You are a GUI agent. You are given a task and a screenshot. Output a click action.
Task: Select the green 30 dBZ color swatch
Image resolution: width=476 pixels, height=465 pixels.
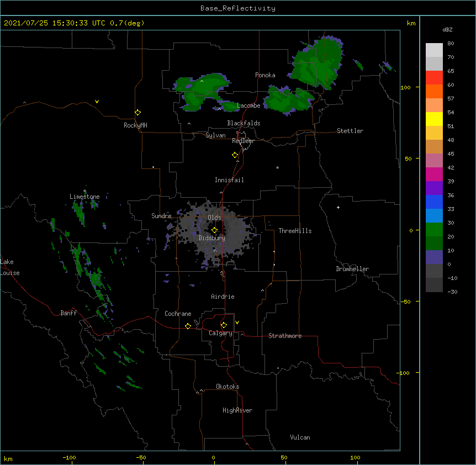click(x=434, y=230)
